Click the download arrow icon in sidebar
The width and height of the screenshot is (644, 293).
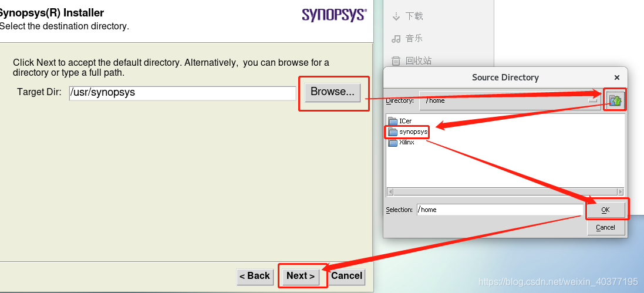click(x=396, y=16)
